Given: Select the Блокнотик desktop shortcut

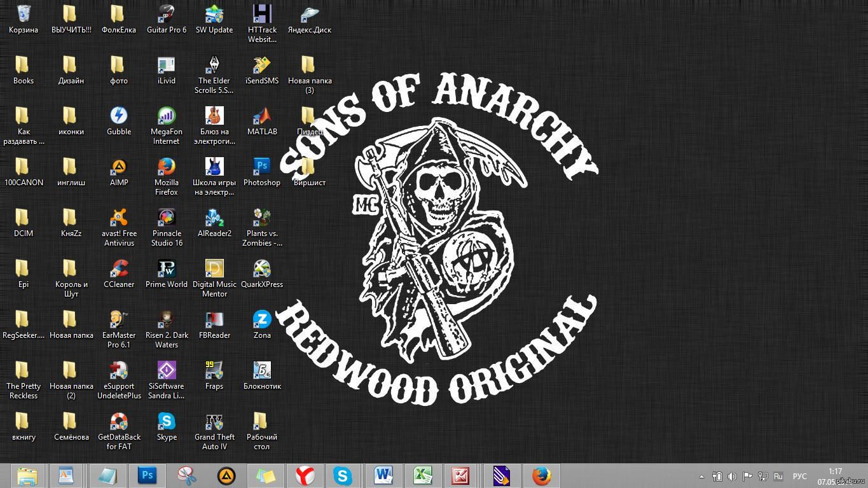Looking at the screenshot, I should 262,375.
